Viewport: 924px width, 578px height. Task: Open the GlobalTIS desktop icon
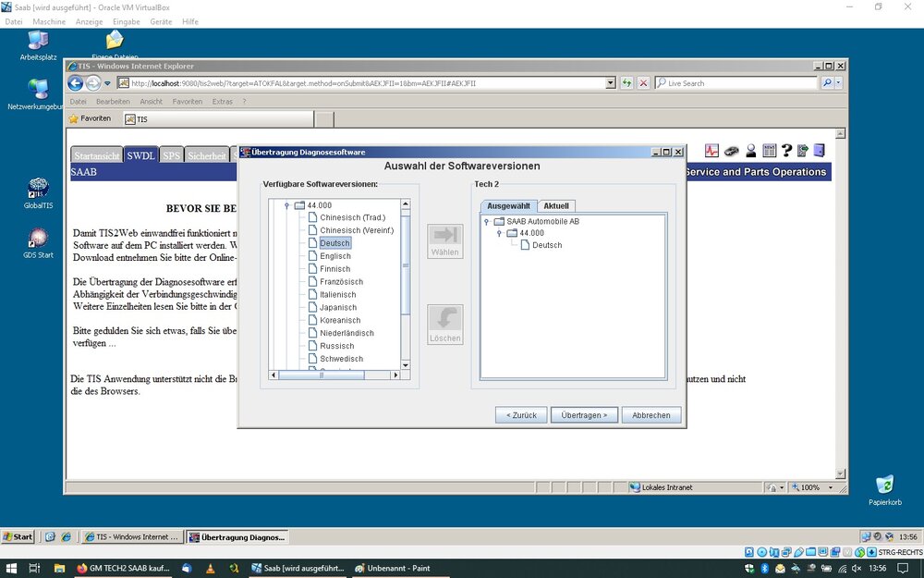pos(38,193)
